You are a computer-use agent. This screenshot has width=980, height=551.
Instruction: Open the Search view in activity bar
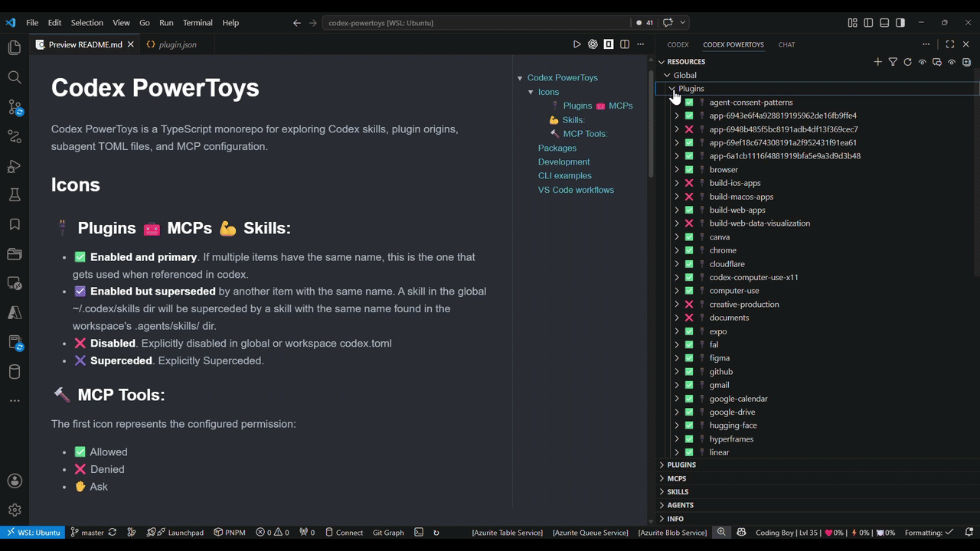point(14,77)
